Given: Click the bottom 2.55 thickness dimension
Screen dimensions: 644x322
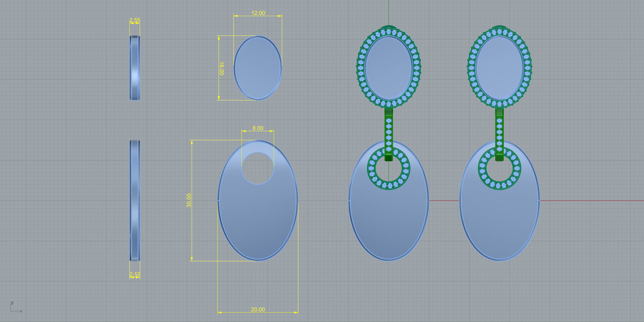Looking at the screenshot, I should coord(135,274).
